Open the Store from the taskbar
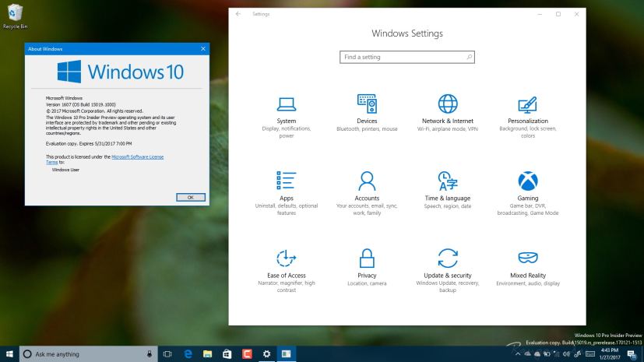The height and width of the screenshot is (362, 644). tap(227, 353)
